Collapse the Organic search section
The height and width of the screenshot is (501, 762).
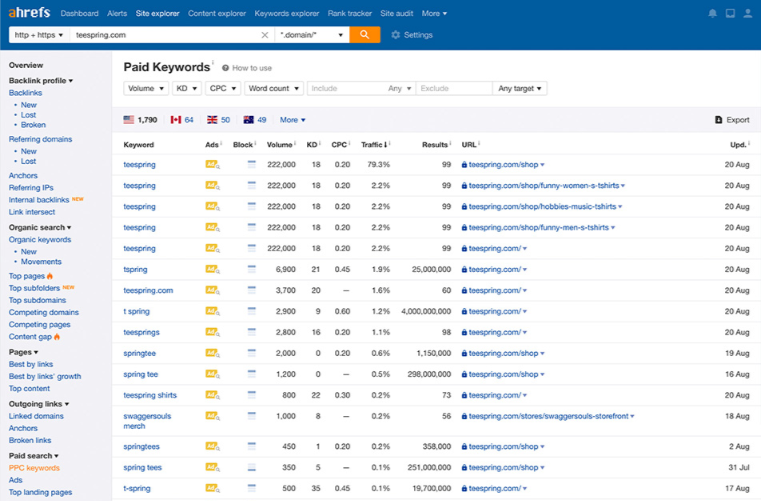coord(40,227)
